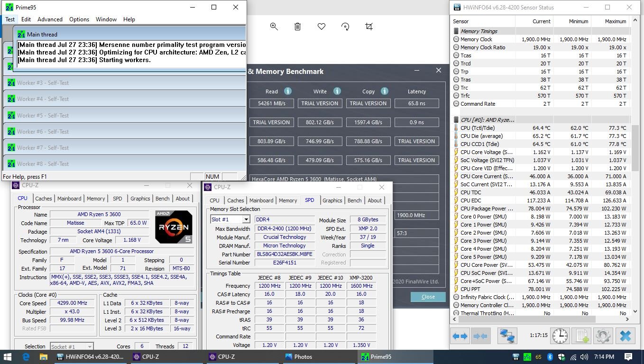Open the Help menu in Prime95

129,19
